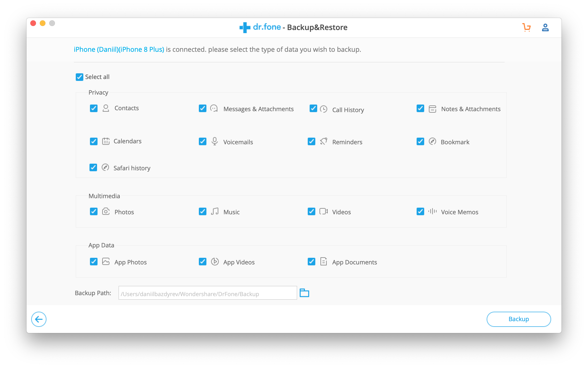Viewport: 588px width, 368px height.
Task: Go back with the arrow button
Action: (39, 319)
